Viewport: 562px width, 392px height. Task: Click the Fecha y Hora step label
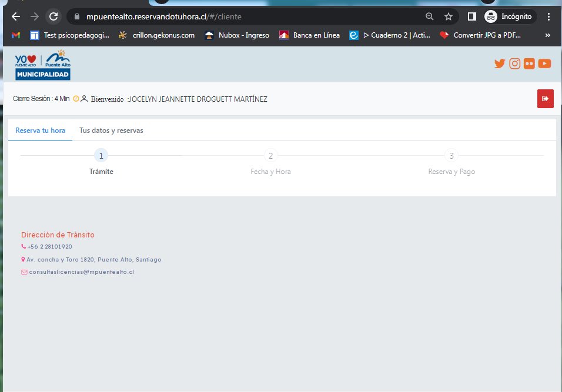[270, 172]
